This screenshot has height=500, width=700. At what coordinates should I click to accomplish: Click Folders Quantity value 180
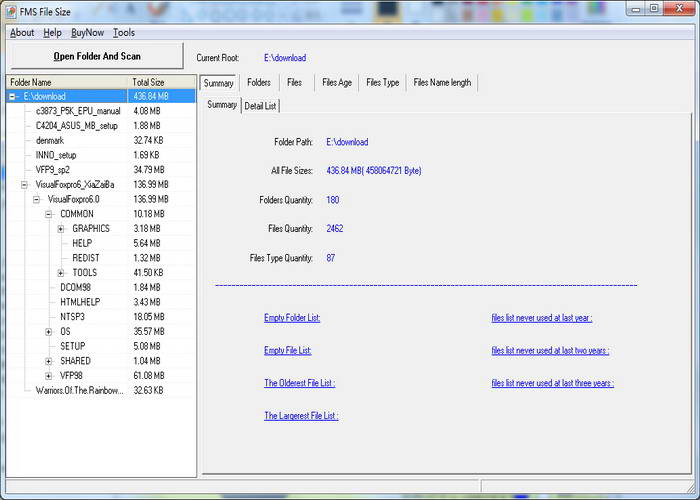(333, 200)
